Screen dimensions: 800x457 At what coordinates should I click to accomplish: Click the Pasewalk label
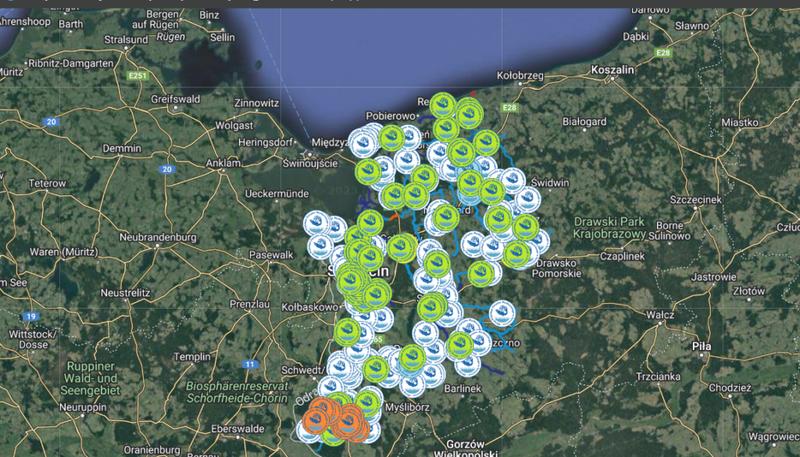click(271, 254)
